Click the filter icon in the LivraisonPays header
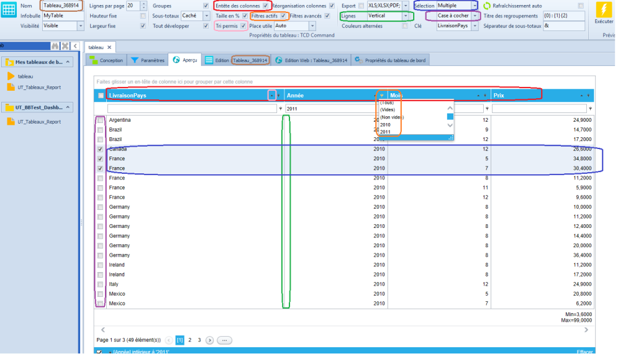Image resolution: width=636 pixels, height=364 pixels. pyautogui.click(x=279, y=96)
